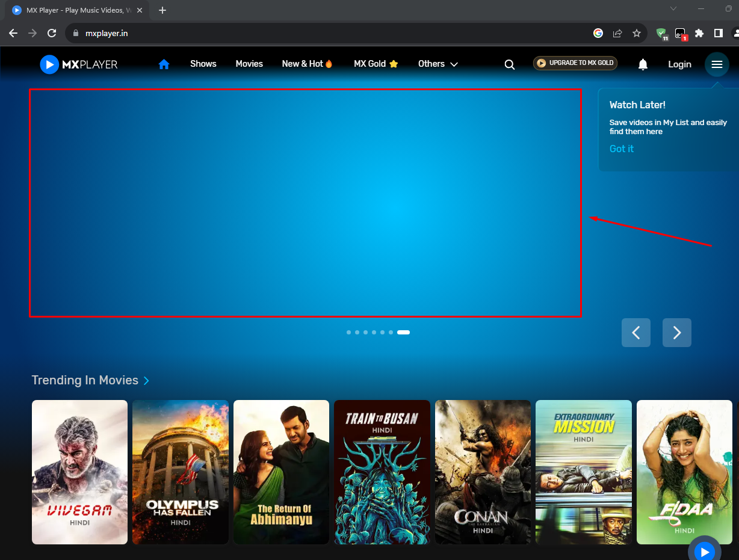This screenshot has width=739, height=560.
Task: Click the floating play button at bottom right
Action: click(703, 550)
